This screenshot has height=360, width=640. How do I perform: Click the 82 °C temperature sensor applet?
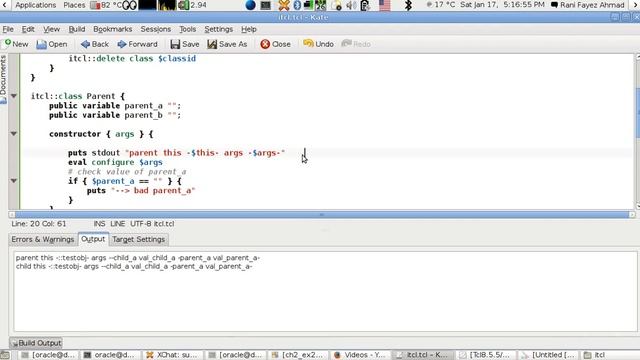pyautogui.click(x=106, y=5)
